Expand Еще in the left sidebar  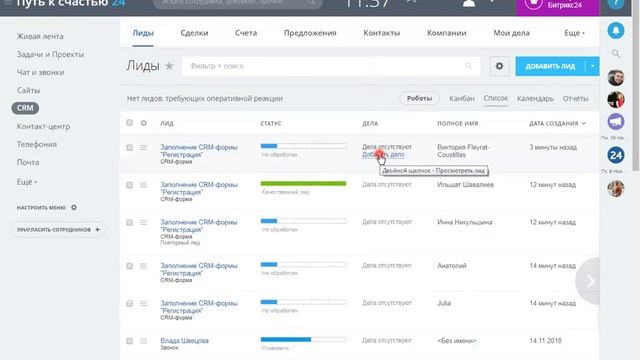click(x=27, y=182)
